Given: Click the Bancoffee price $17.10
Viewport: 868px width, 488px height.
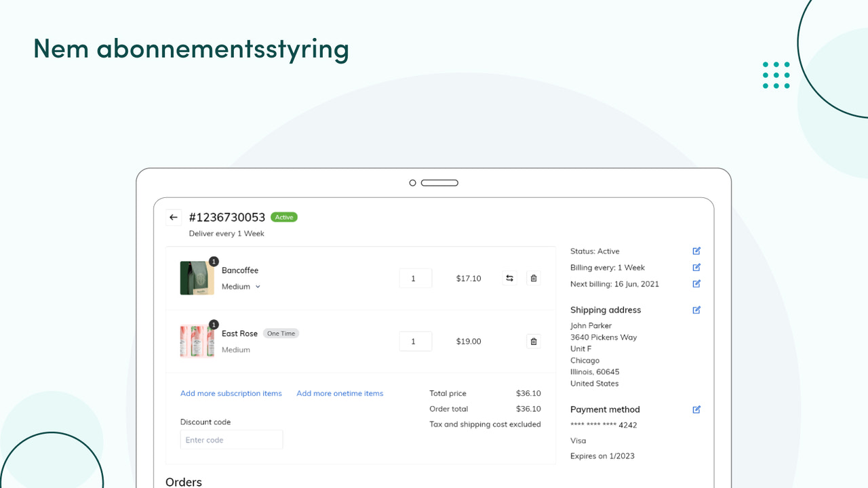Looking at the screenshot, I should coord(469,279).
